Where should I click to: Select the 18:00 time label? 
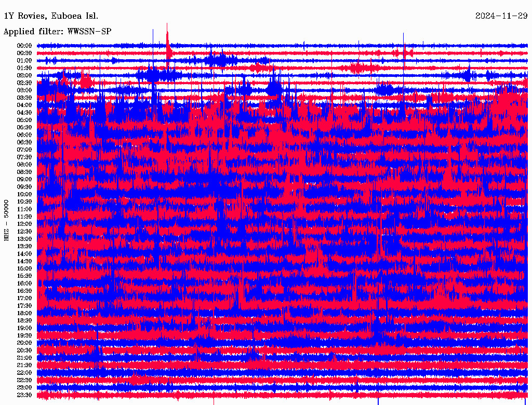tap(24, 314)
